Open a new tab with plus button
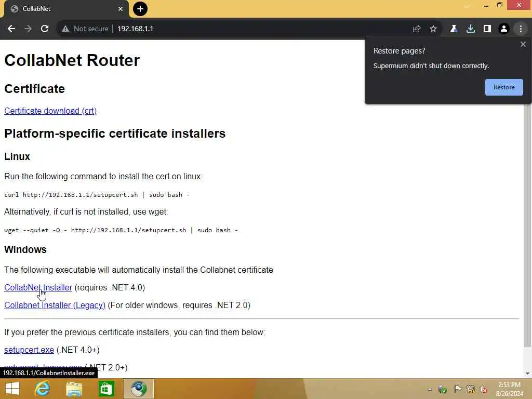The width and height of the screenshot is (532, 399). (140, 9)
